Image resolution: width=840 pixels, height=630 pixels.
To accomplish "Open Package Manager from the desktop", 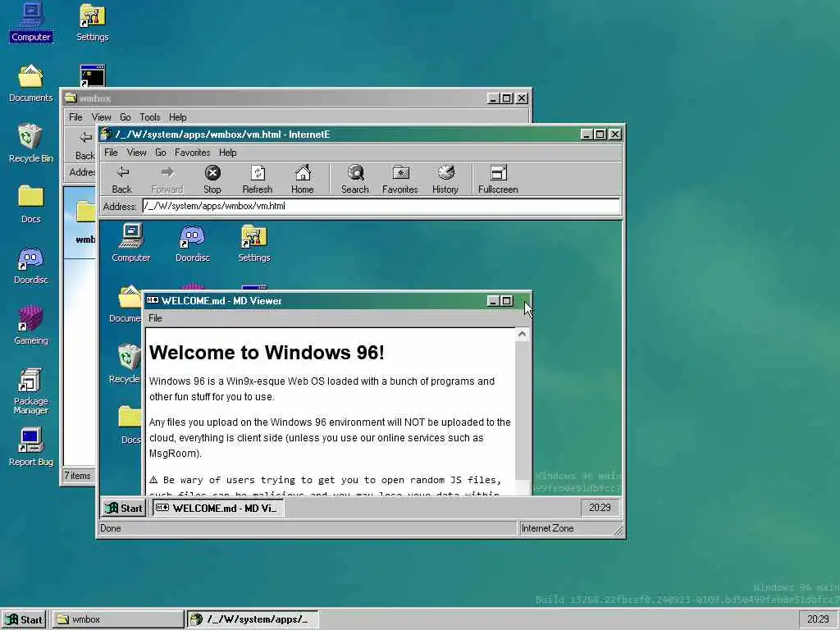I will [30, 391].
